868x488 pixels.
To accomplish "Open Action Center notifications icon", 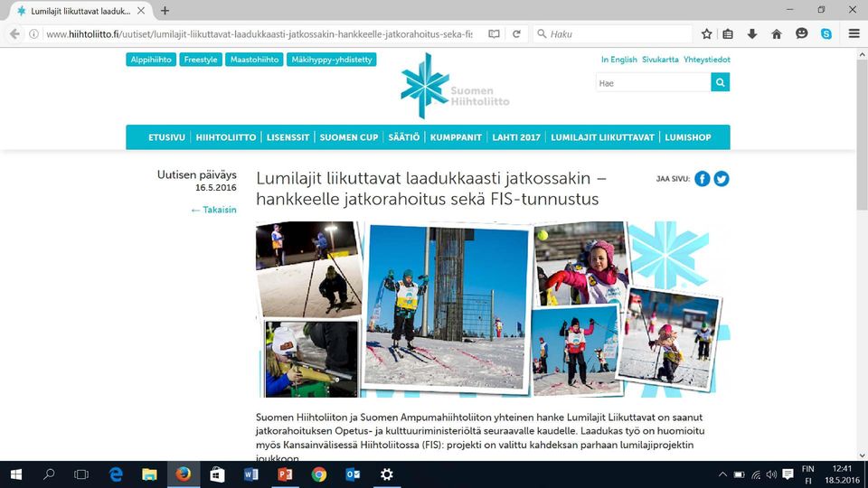I will click(788, 474).
